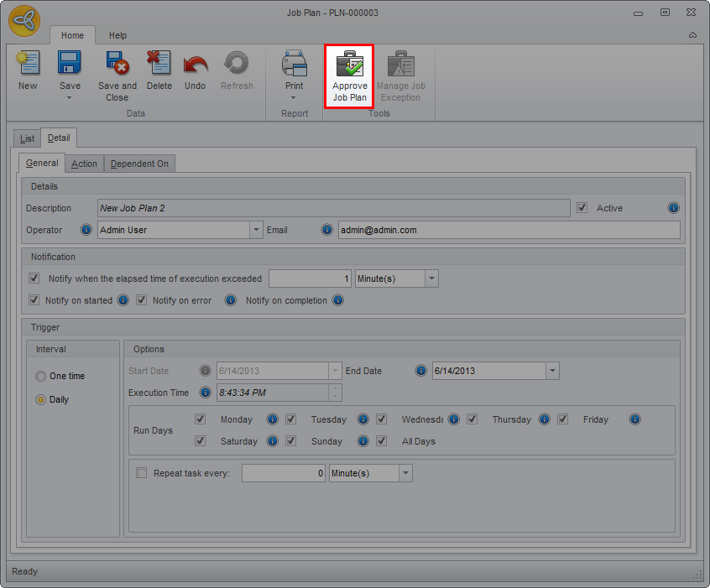The height and width of the screenshot is (588, 710).
Task: Enable the Repeat task every checkbox
Action: pyautogui.click(x=141, y=473)
